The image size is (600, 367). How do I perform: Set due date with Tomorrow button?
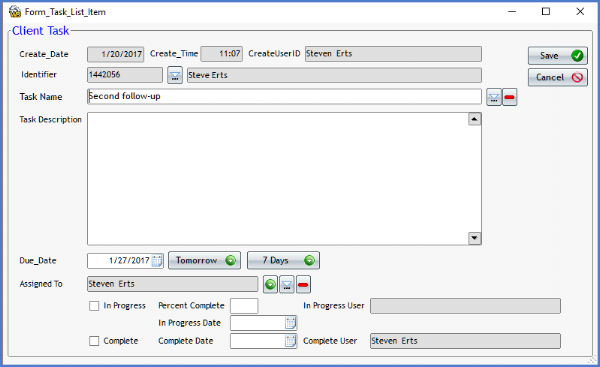click(204, 261)
